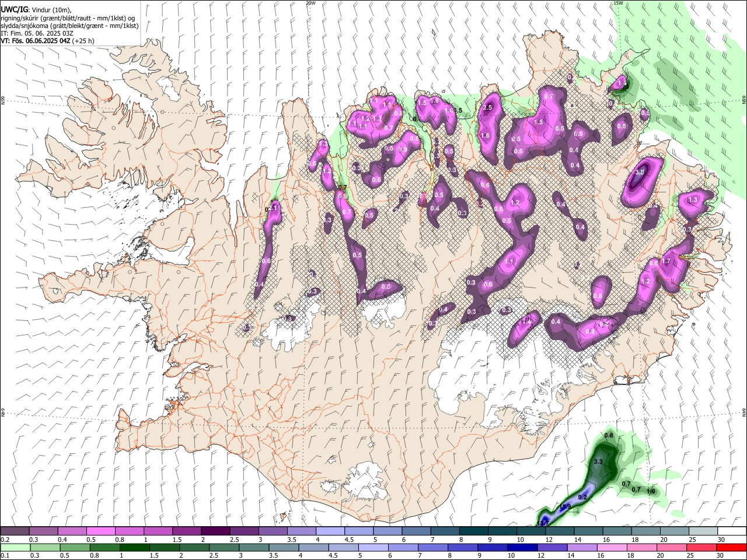
Task: Click the 3.3 rainfall value south of Iceland
Action: (x=598, y=462)
